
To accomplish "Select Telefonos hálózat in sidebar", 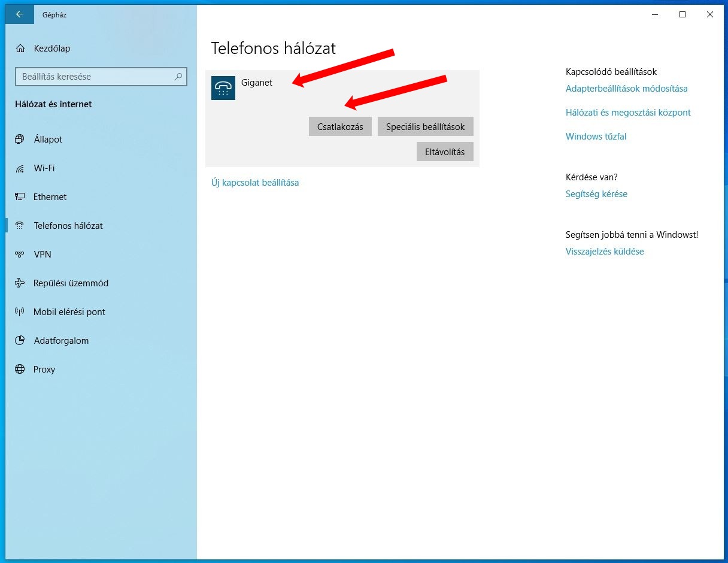I will (68, 226).
